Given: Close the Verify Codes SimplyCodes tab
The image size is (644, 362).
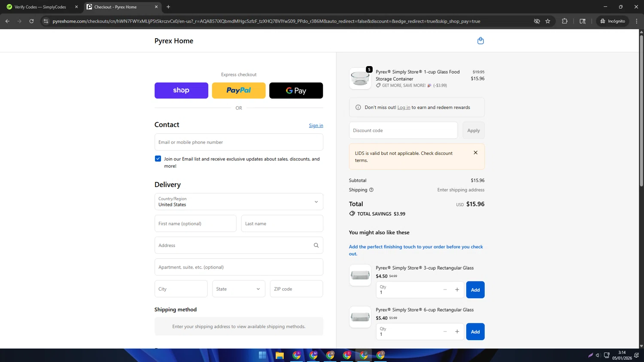Looking at the screenshot, I should 76,7.
